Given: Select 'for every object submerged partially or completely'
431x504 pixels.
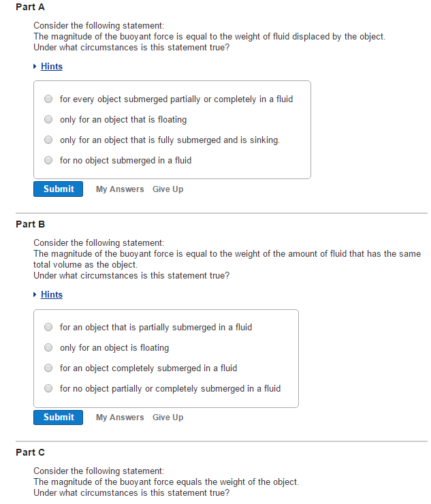Looking at the screenshot, I should pyautogui.click(x=48, y=99).
